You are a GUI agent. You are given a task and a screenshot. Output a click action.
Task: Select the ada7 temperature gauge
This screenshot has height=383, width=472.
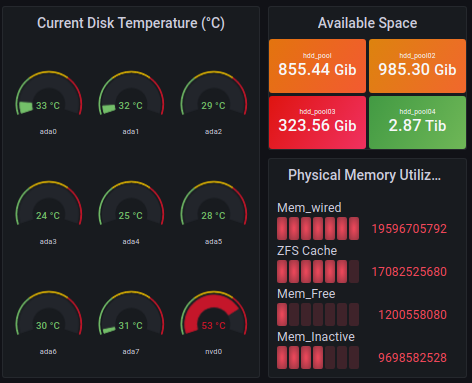[131, 313]
